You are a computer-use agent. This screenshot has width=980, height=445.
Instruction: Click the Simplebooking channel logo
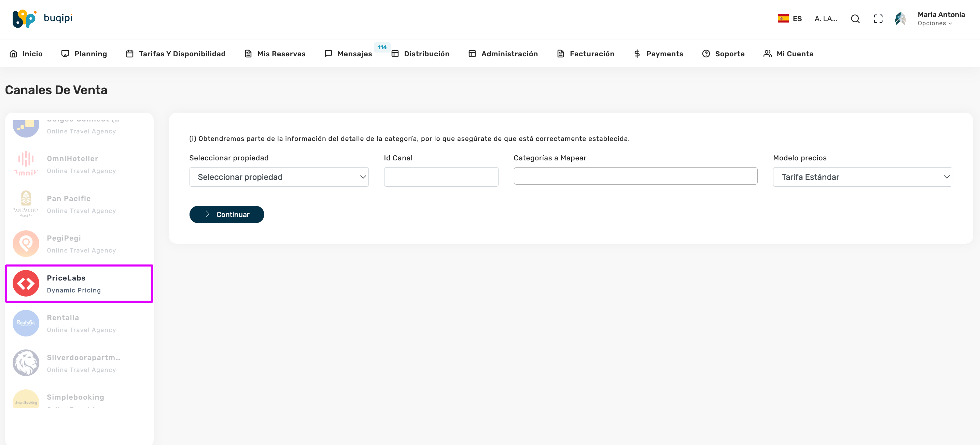[26, 399]
